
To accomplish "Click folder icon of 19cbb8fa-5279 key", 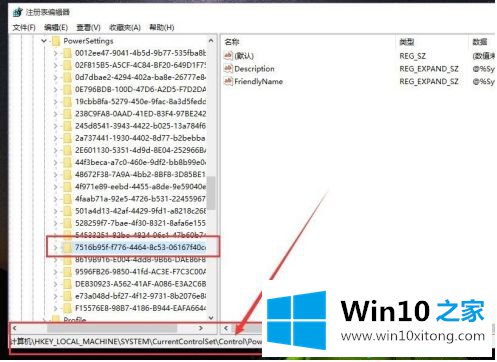I will pos(67,102).
